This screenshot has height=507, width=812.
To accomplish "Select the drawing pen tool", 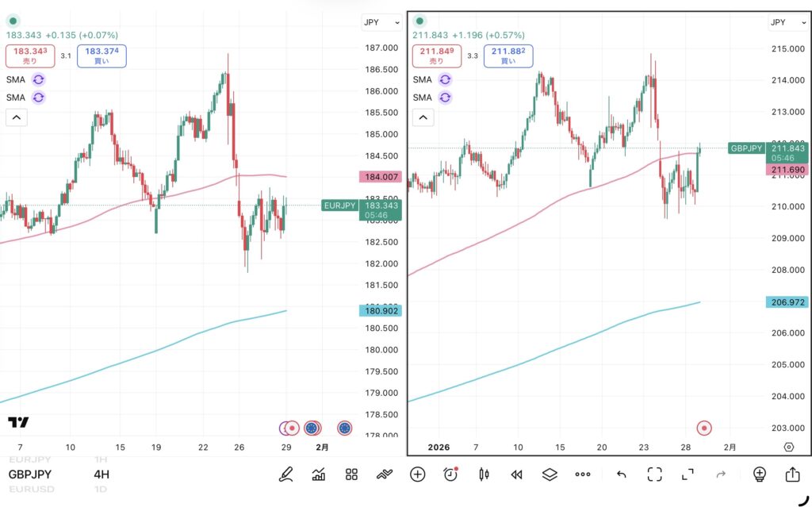I will 286,474.
